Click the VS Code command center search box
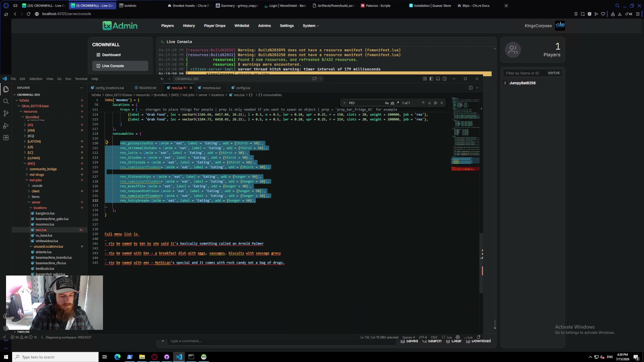 248,79
